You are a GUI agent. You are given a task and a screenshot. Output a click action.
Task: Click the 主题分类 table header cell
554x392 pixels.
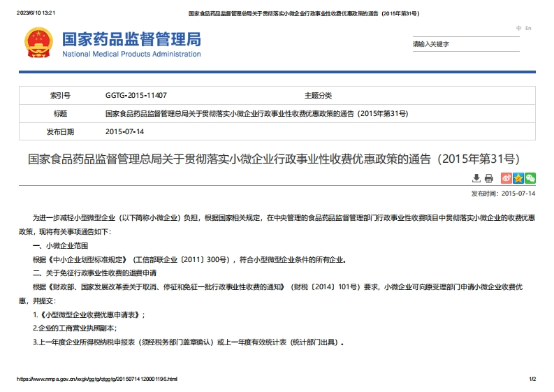pyautogui.click(x=318, y=95)
